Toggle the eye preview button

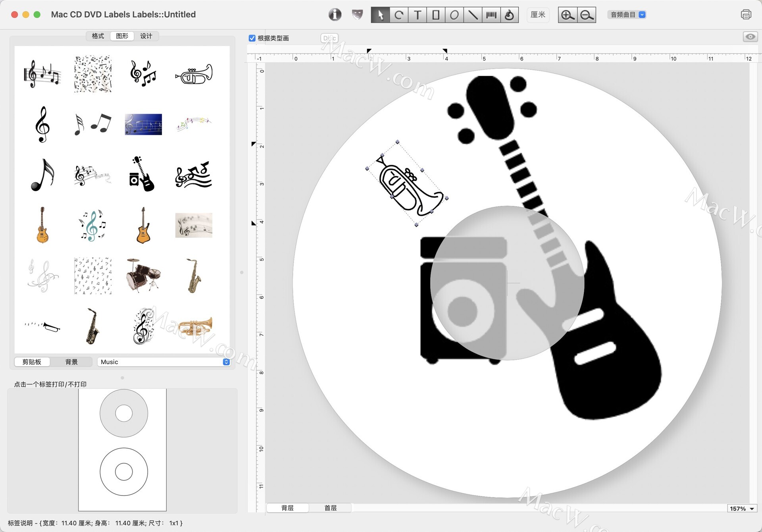click(x=750, y=37)
